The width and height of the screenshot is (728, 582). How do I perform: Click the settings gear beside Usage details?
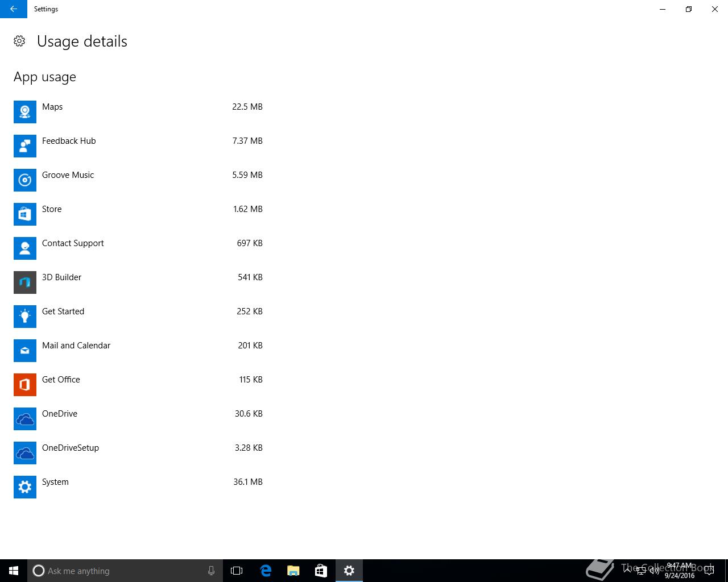pos(19,41)
